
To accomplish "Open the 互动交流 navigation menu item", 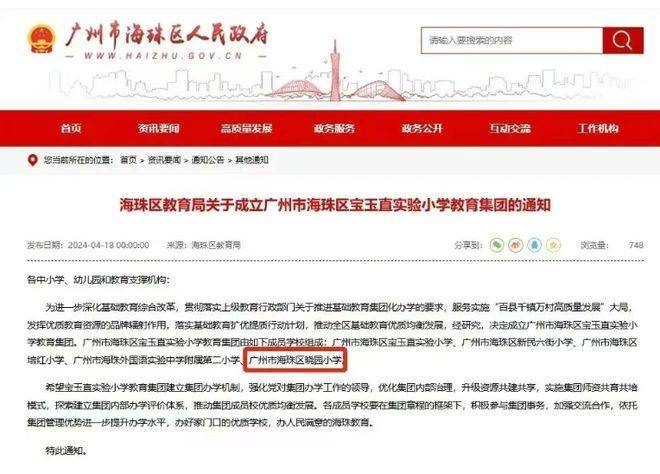I will point(510,128).
